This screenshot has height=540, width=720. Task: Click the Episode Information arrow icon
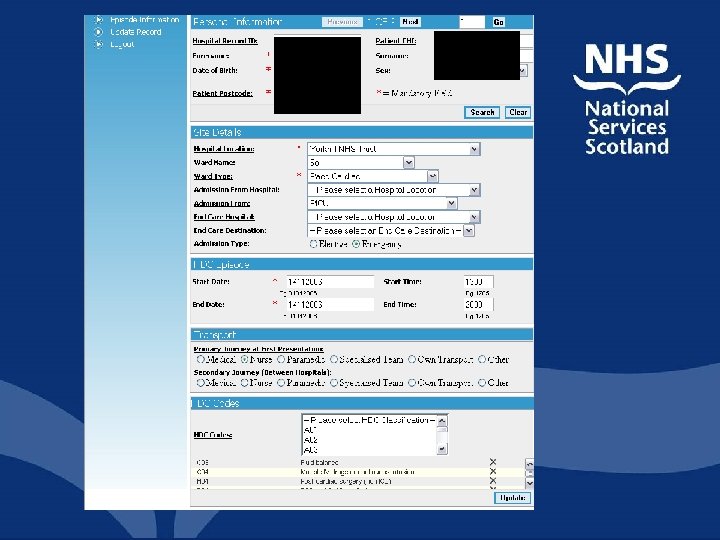coord(98,20)
